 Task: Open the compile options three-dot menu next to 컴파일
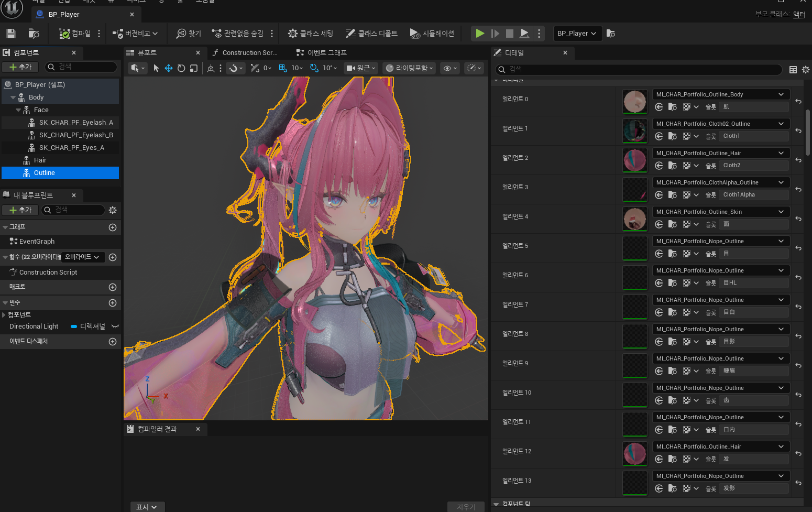[99, 34]
